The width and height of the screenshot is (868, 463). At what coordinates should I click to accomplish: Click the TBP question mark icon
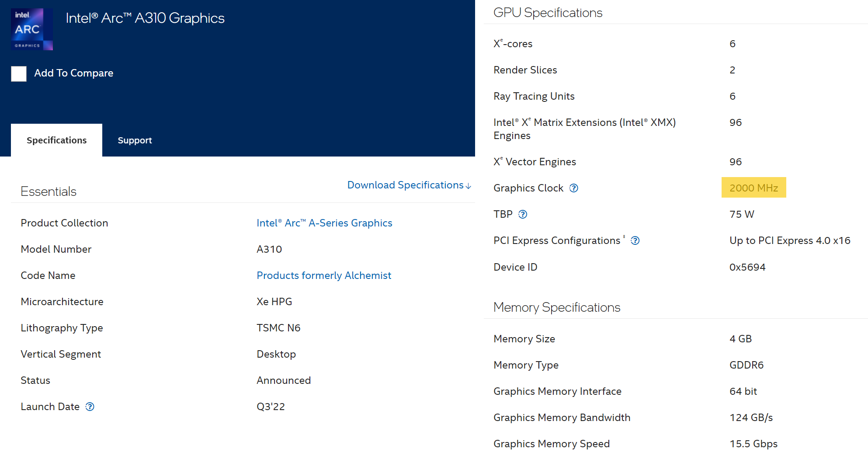(x=523, y=214)
